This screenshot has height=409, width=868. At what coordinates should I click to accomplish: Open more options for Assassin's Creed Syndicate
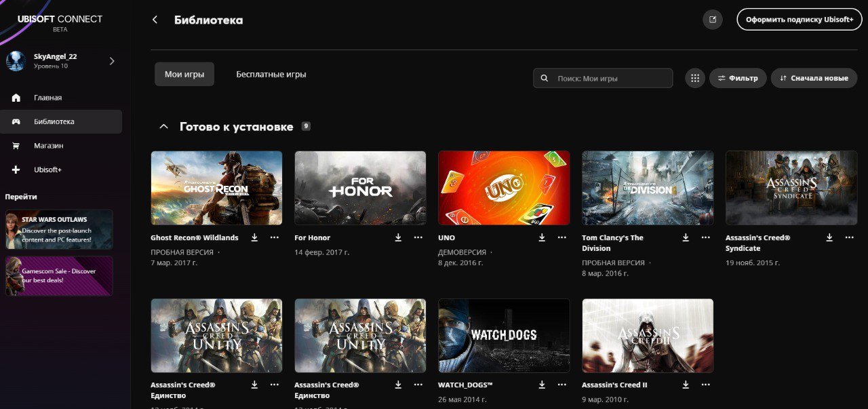click(x=849, y=237)
